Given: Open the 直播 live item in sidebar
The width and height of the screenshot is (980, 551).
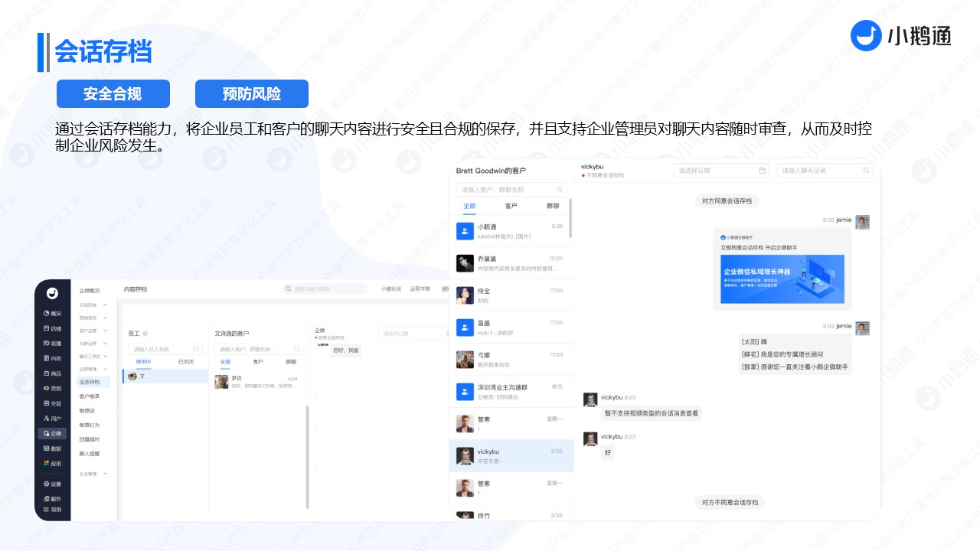Looking at the screenshot, I should pos(53,343).
